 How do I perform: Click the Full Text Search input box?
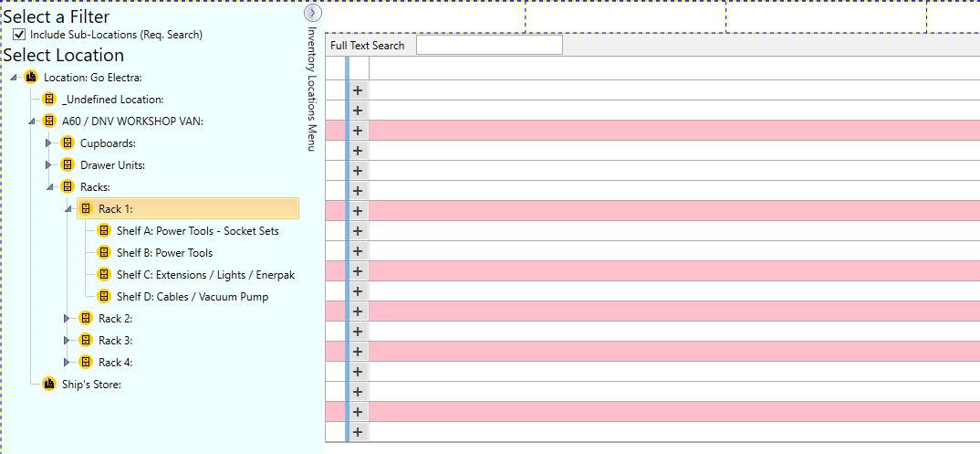click(x=489, y=45)
